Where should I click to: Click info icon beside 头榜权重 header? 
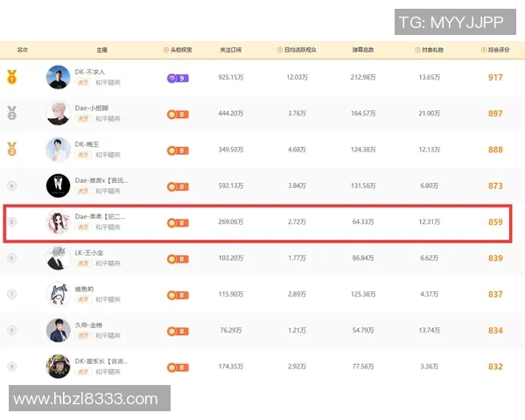pos(166,50)
